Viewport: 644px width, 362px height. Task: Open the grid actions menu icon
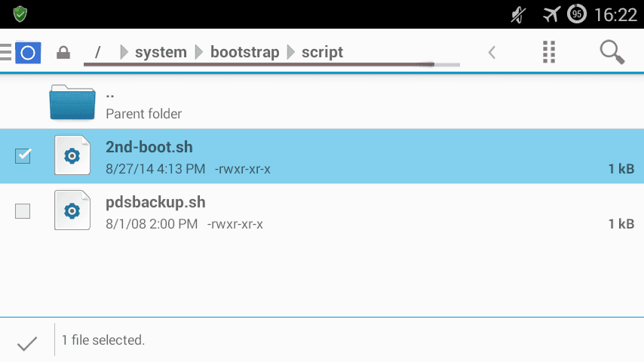click(549, 52)
